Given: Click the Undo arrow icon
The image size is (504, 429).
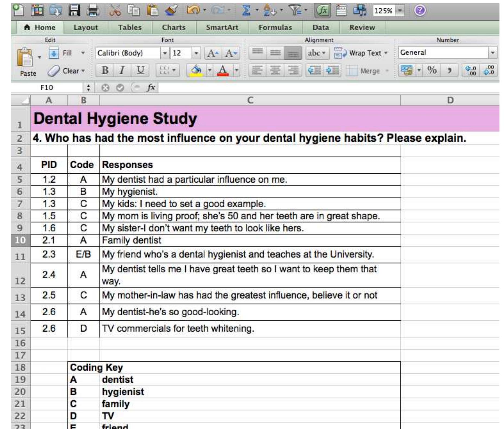Looking at the screenshot, I should pos(193,11).
